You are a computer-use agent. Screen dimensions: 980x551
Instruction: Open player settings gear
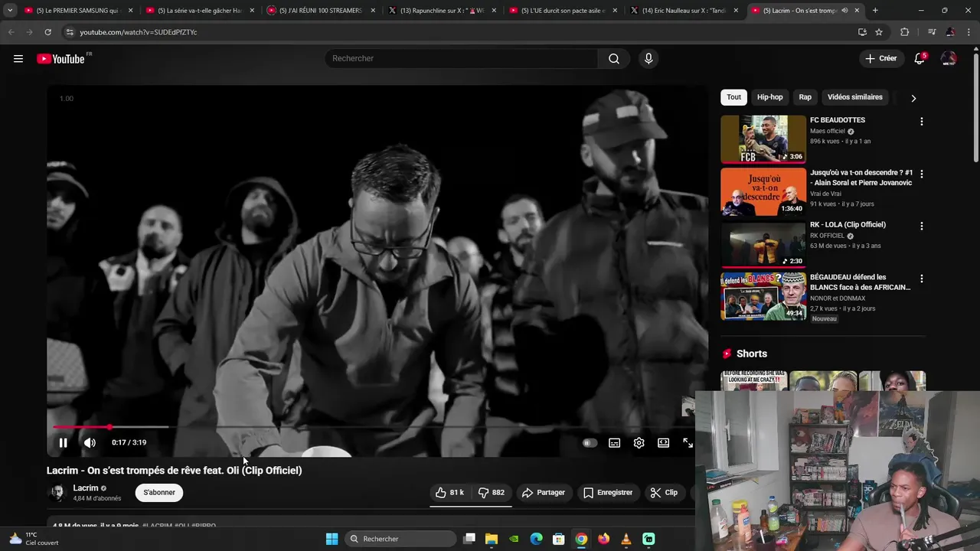pos(639,442)
